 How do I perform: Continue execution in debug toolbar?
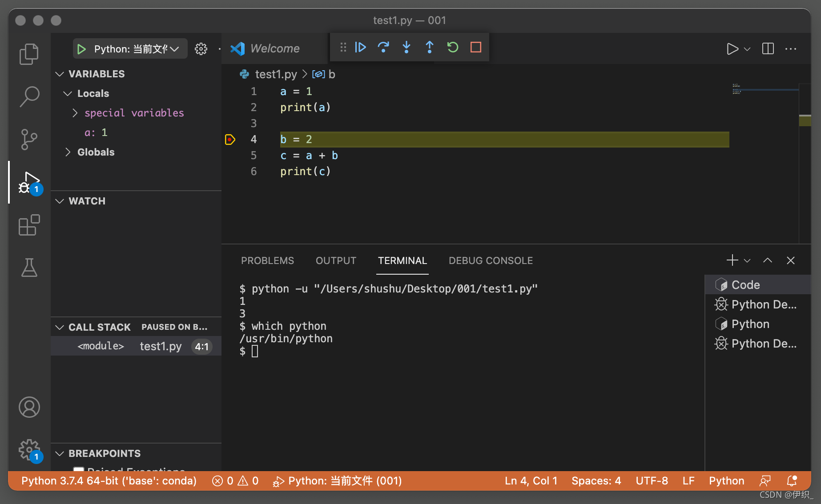point(360,47)
